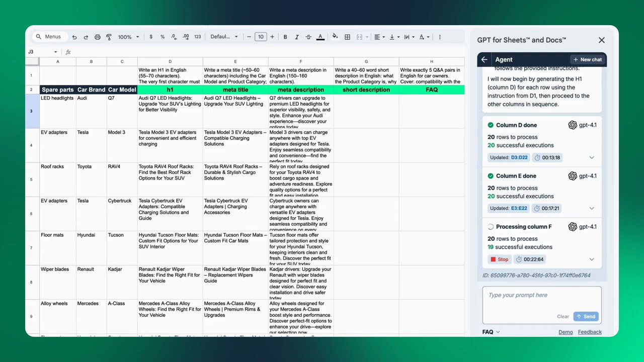Click the print icon
This screenshot has width=644, height=362.
(98, 37)
